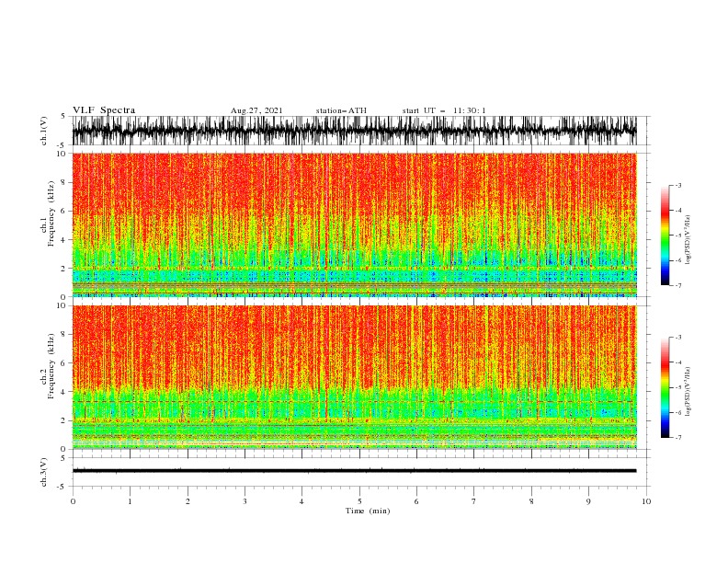Viewport: 728px width, 563px height.
Task: Click the '-3' label on ch.1 color bar
Action: [x=677, y=185]
